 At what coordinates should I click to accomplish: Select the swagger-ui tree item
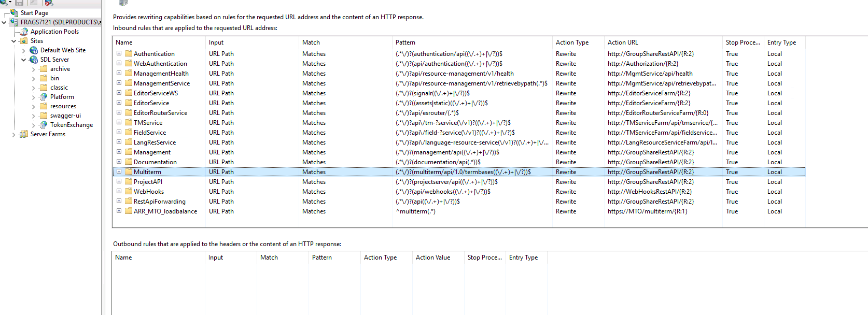point(65,115)
